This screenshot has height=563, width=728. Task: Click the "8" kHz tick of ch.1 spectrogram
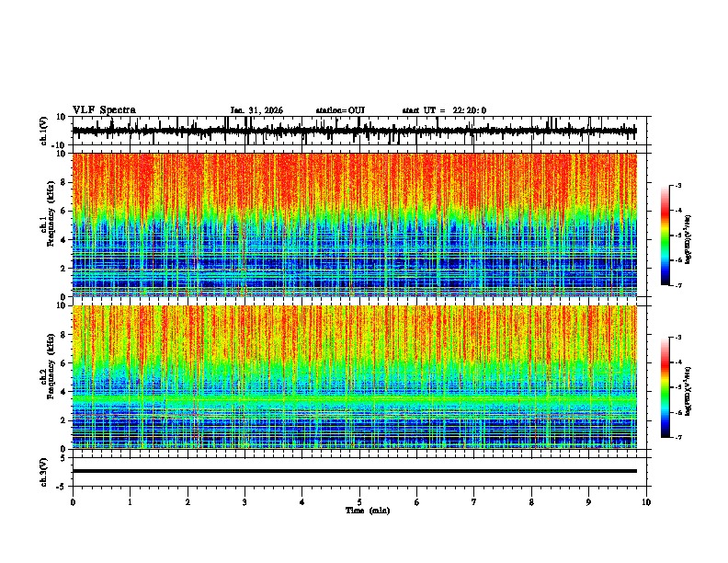coord(64,182)
